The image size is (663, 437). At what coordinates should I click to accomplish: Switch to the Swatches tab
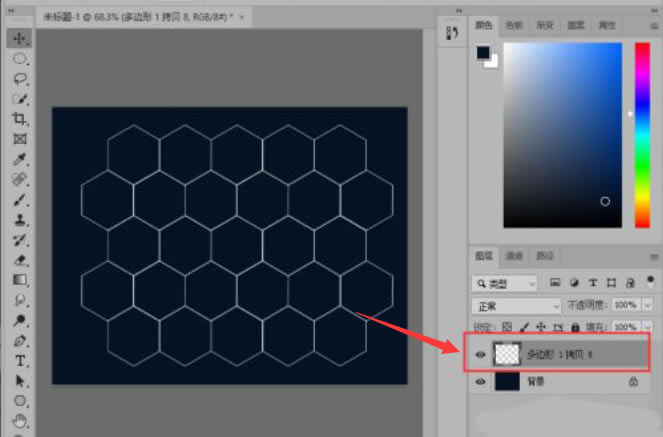click(514, 25)
